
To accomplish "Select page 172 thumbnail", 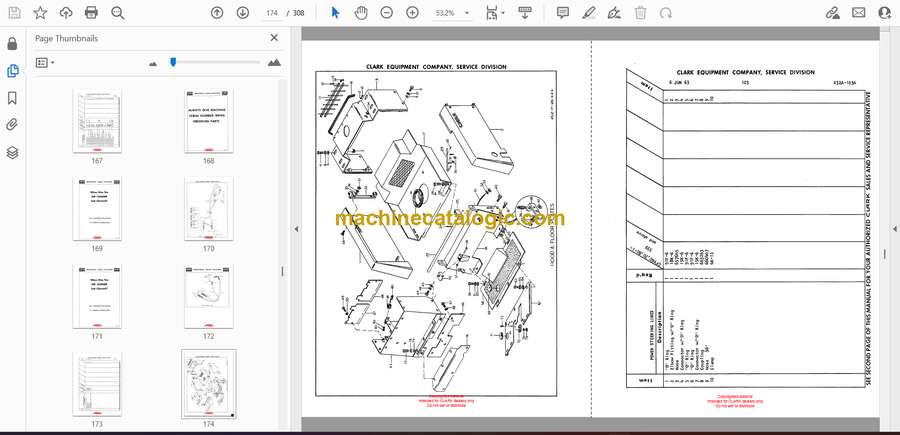I will pyautogui.click(x=208, y=297).
